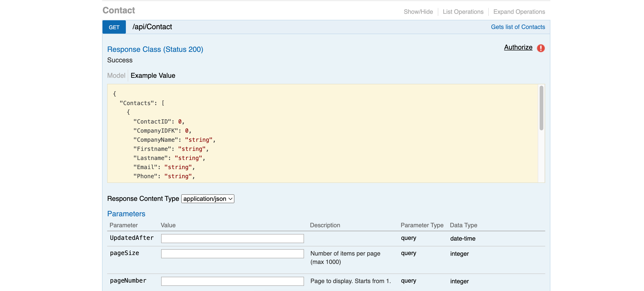Focus the pageNumber value input
The width and height of the screenshot is (644, 291).
(x=232, y=281)
